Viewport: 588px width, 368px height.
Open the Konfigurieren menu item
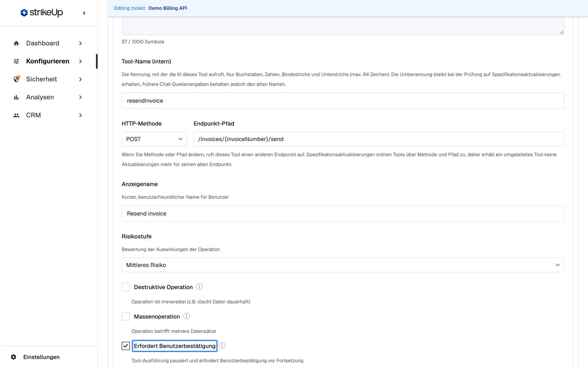click(x=48, y=61)
